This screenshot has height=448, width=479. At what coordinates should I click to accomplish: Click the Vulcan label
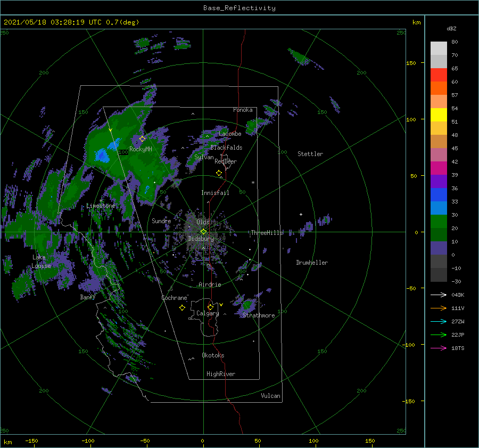pyautogui.click(x=270, y=396)
